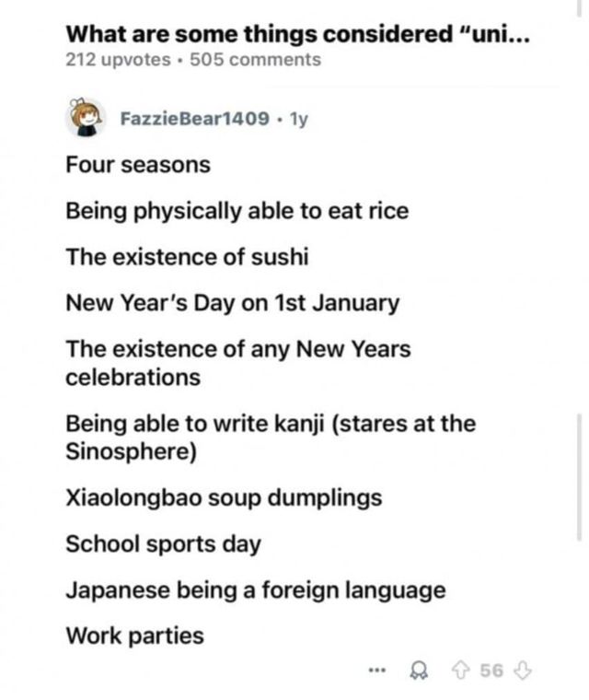Click "Xiaolongbao soup dumplings" text
This screenshot has width=589, height=700.
223,498
